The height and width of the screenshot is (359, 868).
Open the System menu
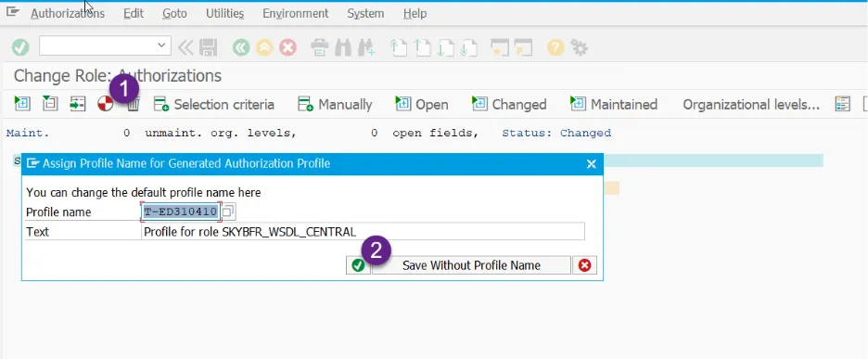click(365, 13)
